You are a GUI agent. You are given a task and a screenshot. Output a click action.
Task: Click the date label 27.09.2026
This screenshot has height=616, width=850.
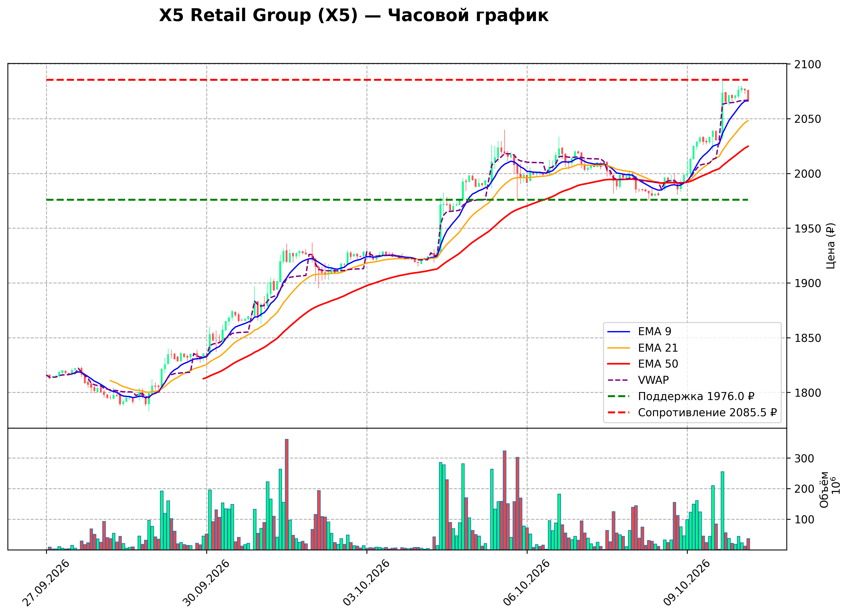point(46,583)
